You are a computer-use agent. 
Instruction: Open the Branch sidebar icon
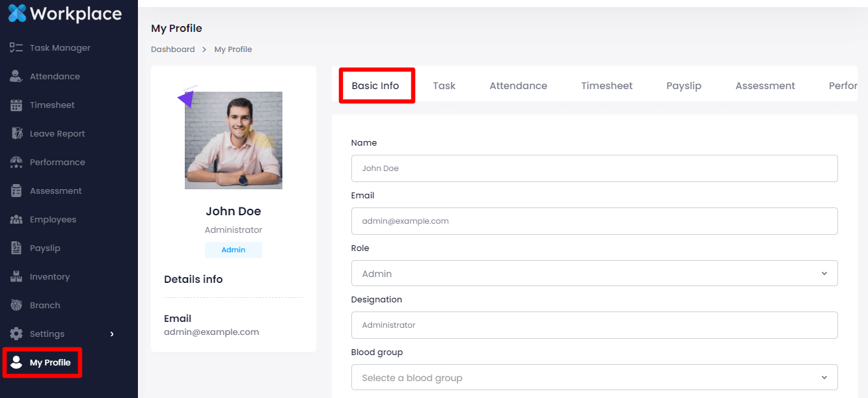click(x=16, y=305)
